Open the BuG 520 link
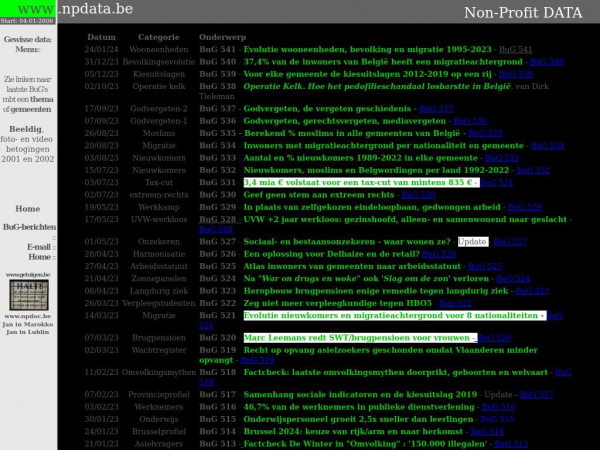Screen dimensions: 600x450 494,338
